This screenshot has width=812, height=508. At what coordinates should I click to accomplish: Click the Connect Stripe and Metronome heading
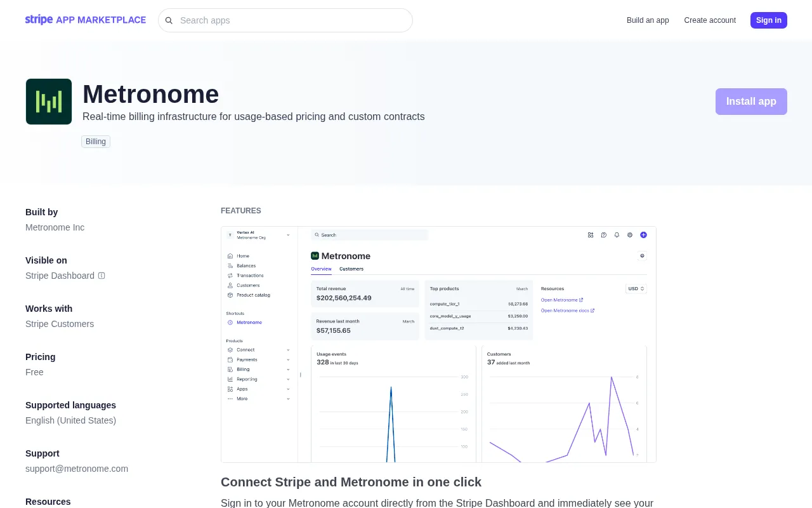pos(351,482)
